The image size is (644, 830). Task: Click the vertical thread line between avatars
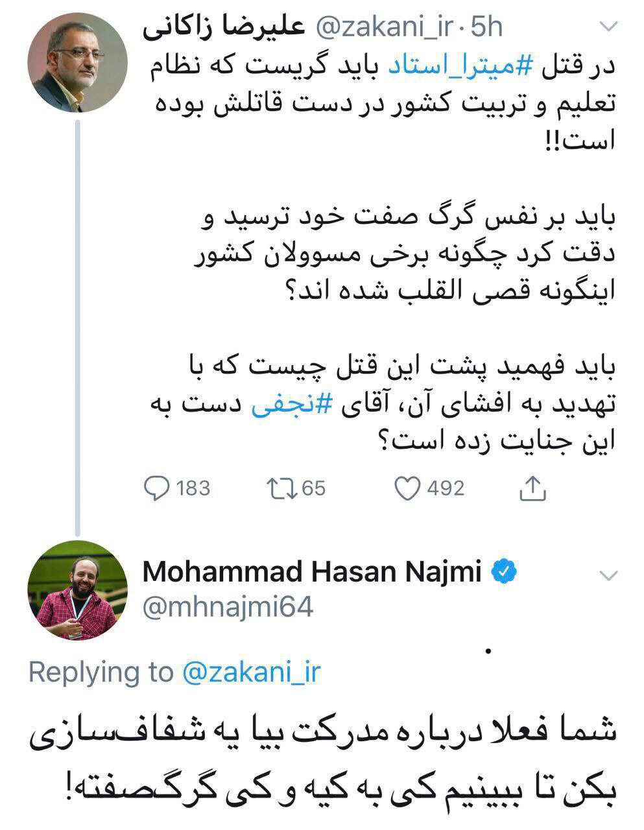pyautogui.click(x=78, y=324)
